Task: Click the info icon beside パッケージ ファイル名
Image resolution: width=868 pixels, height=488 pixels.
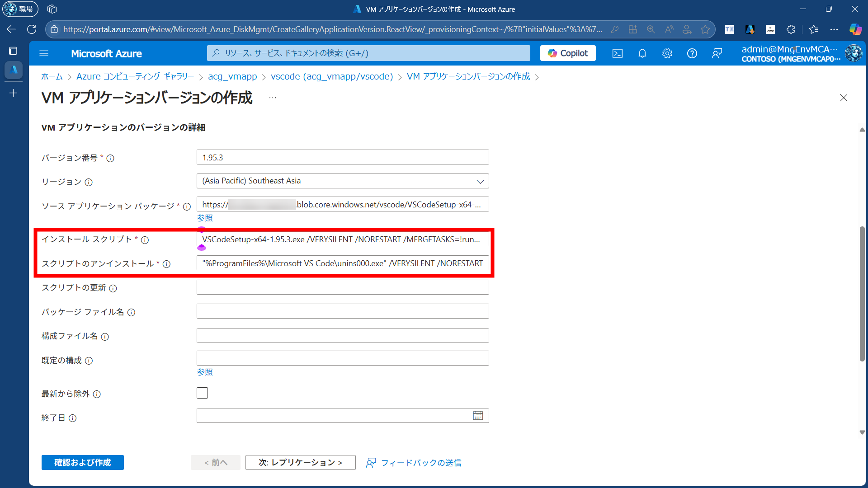Action: (131, 312)
